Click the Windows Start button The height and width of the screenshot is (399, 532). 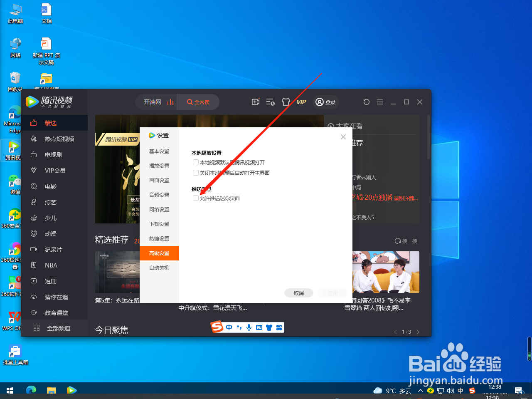pyautogui.click(x=10, y=390)
